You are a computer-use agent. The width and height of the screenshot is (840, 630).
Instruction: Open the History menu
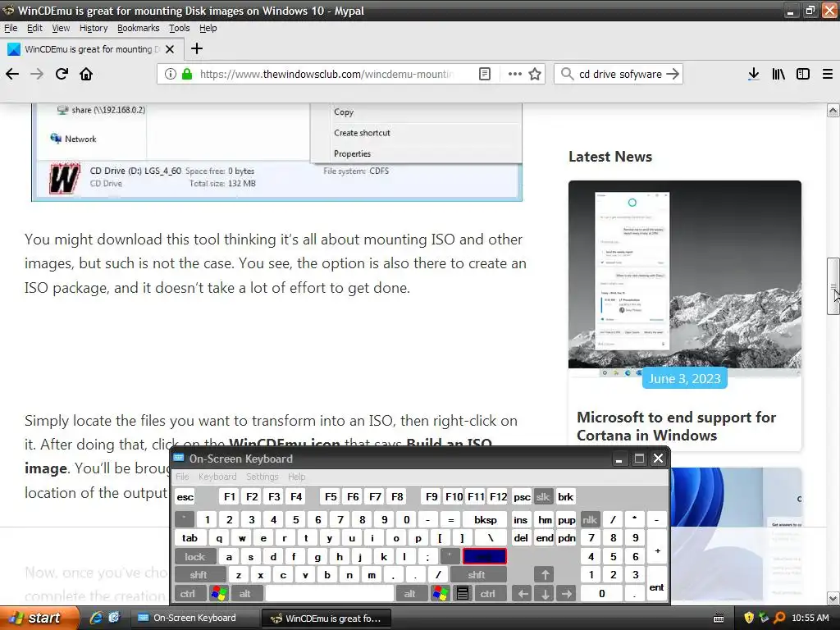tap(94, 28)
